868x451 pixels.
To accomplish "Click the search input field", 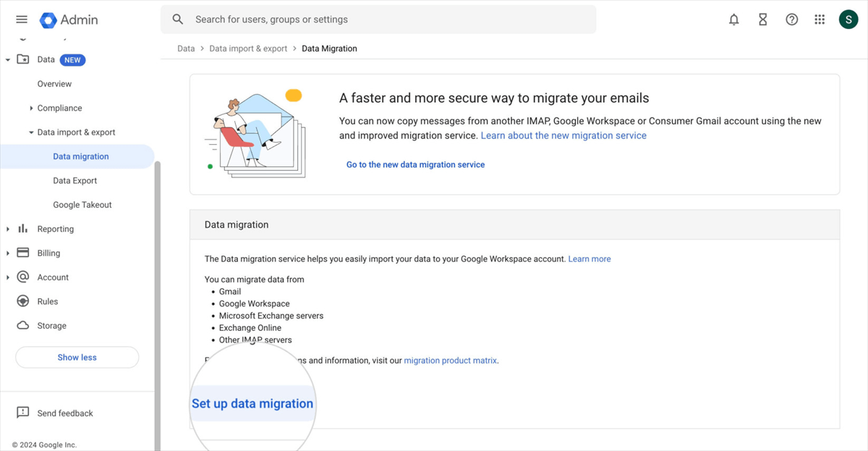I will 391,20.
